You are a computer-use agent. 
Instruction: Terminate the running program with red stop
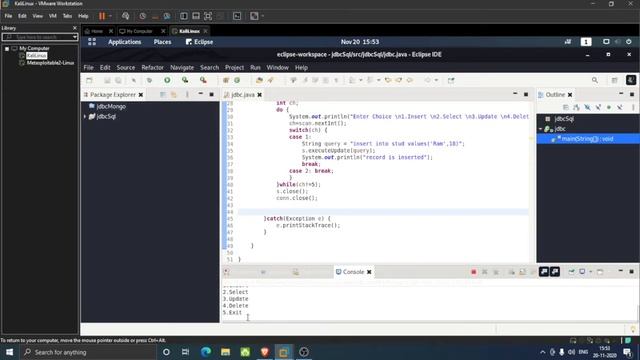tap(473, 272)
